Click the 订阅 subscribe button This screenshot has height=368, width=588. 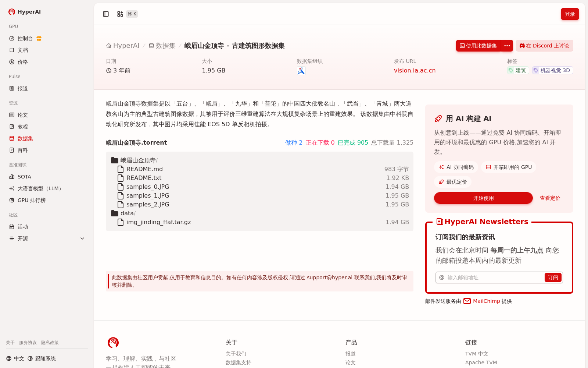(x=553, y=277)
